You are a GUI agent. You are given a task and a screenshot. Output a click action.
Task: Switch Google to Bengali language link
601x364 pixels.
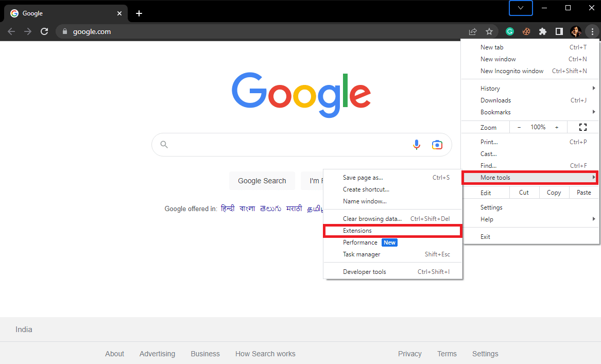point(247,209)
